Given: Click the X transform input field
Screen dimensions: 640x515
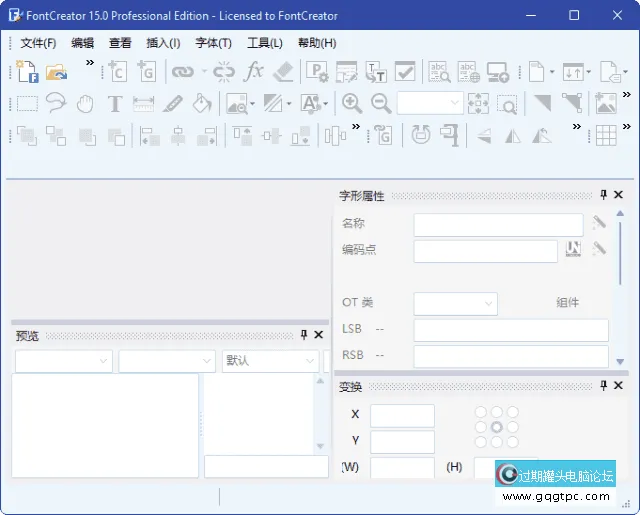Looking at the screenshot, I should 402,416.
